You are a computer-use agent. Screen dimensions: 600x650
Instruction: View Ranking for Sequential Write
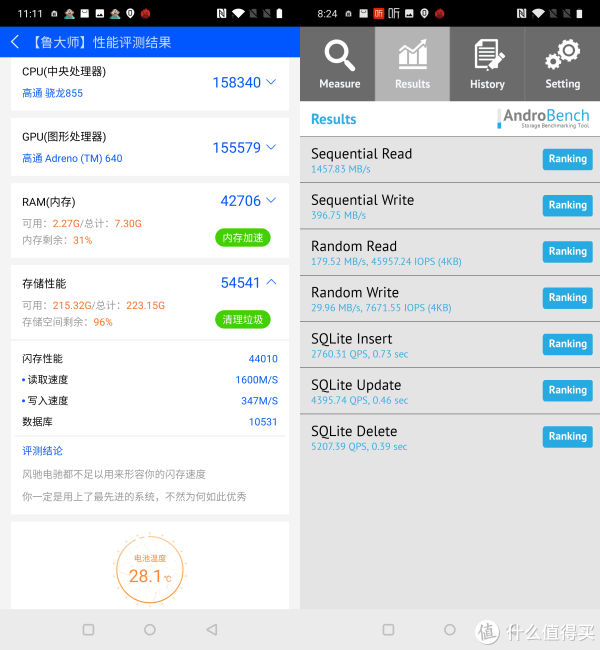coord(568,205)
